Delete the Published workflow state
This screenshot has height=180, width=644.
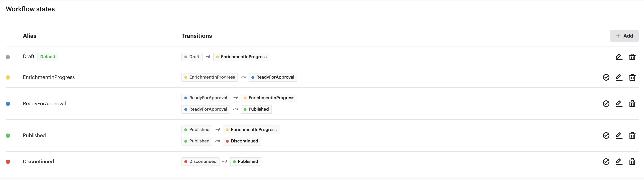click(x=632, y=135)
